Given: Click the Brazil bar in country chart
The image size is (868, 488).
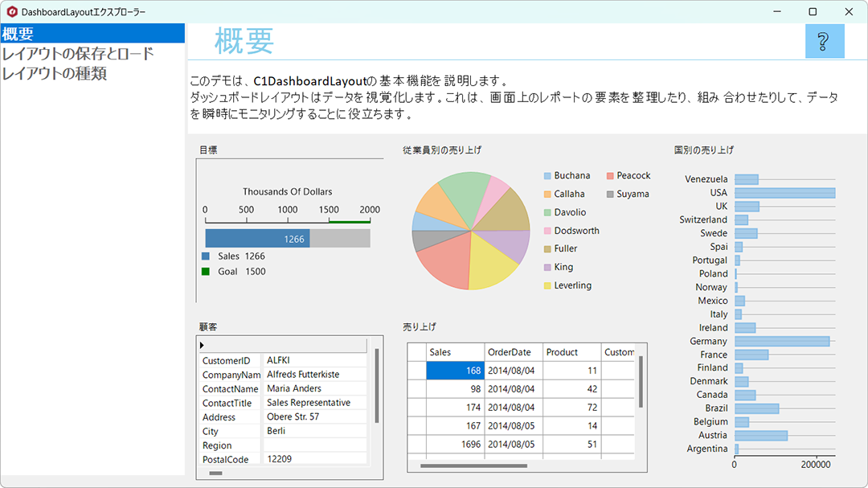Looking at the screenshot, I should coord(757,408).
